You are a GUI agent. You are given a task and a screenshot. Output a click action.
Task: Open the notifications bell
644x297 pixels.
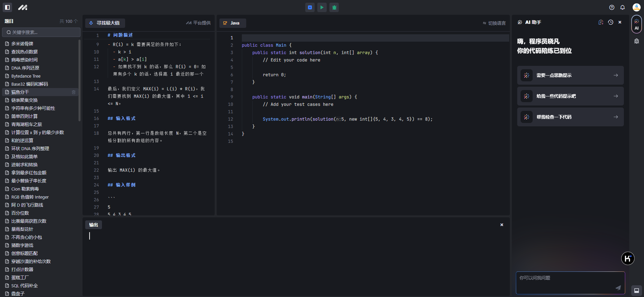coord(623,7)
